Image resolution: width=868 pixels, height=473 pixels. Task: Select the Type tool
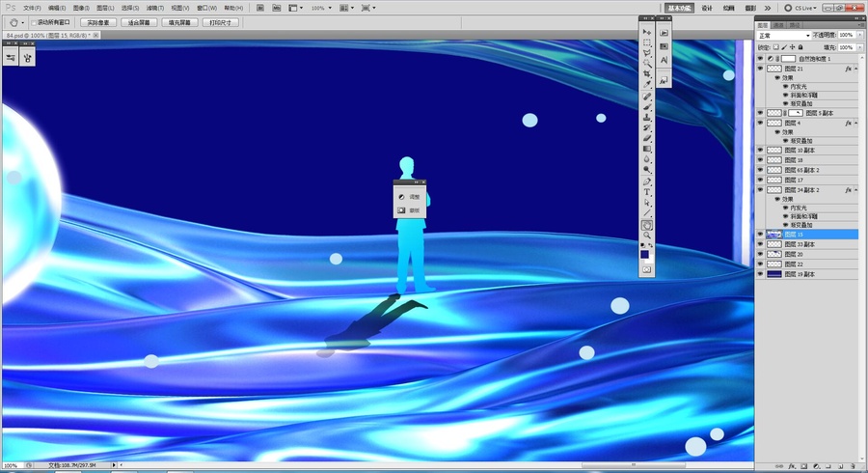pyautogui.click(x=646, y=192)
